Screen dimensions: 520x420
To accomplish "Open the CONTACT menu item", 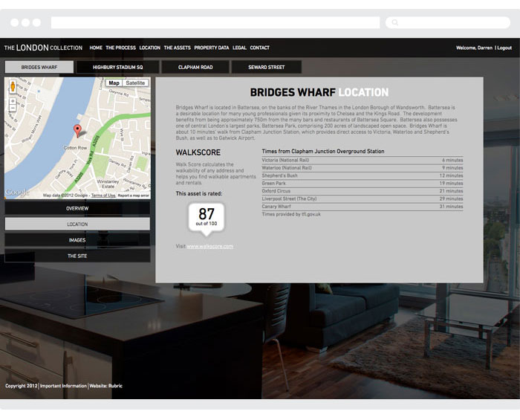I will point(260,48).
